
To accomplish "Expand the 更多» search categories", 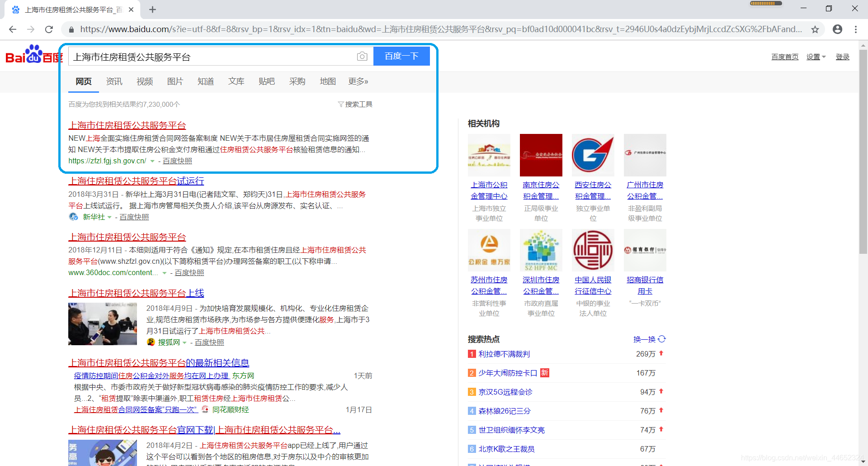I will (x=358, y=81).
